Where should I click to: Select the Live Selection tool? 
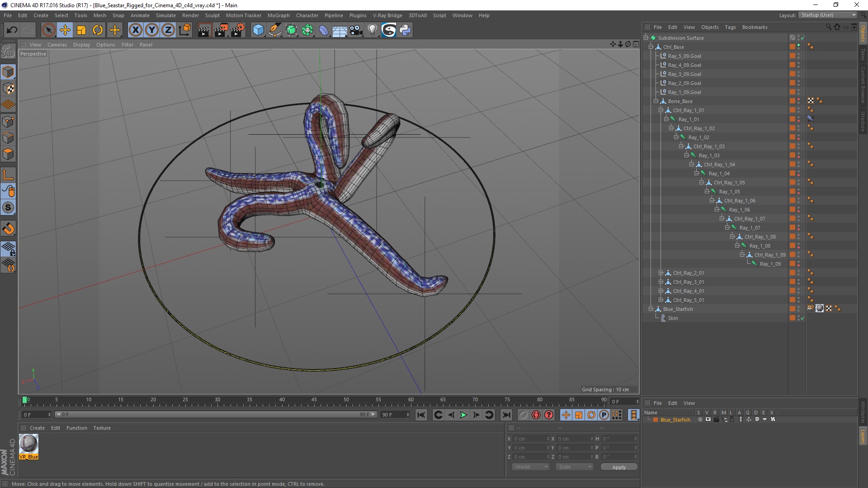(48, 30)
